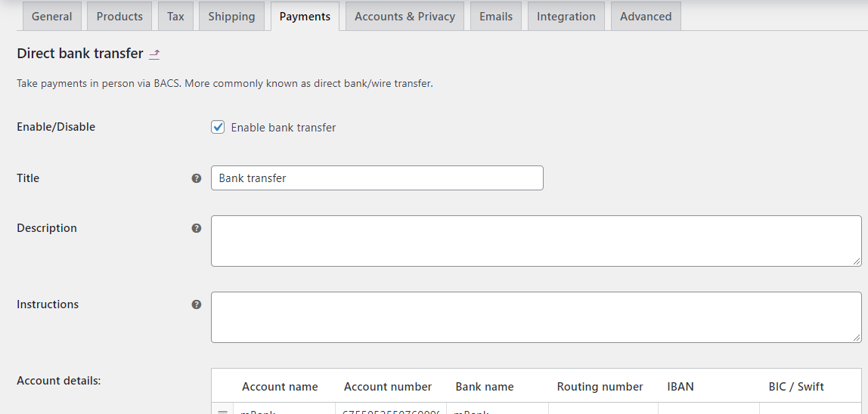Click the Instructions help tooltip icon
The height and width of the screenshot is (414, 868).
click(x=197, y=304)
